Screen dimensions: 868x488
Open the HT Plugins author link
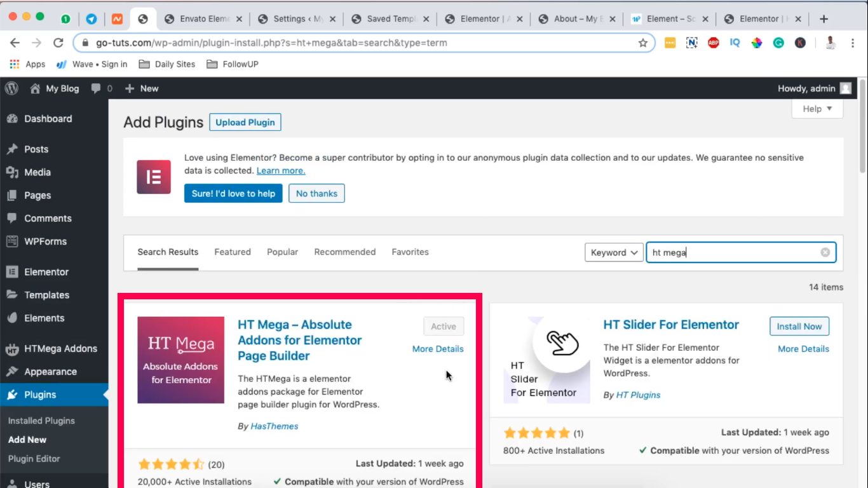click(x=639, y=395)
